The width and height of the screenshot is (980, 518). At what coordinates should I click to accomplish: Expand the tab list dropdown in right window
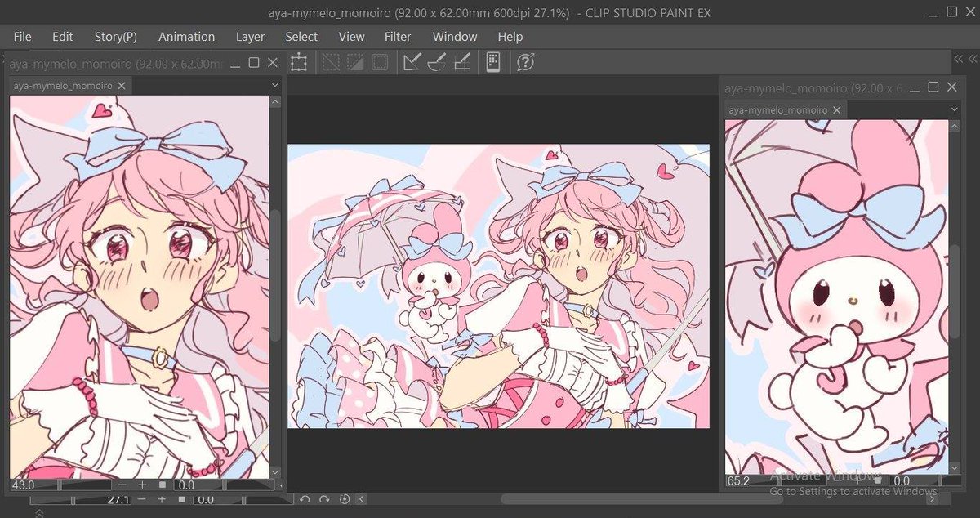pyautogui.click(x=954, y=109)
